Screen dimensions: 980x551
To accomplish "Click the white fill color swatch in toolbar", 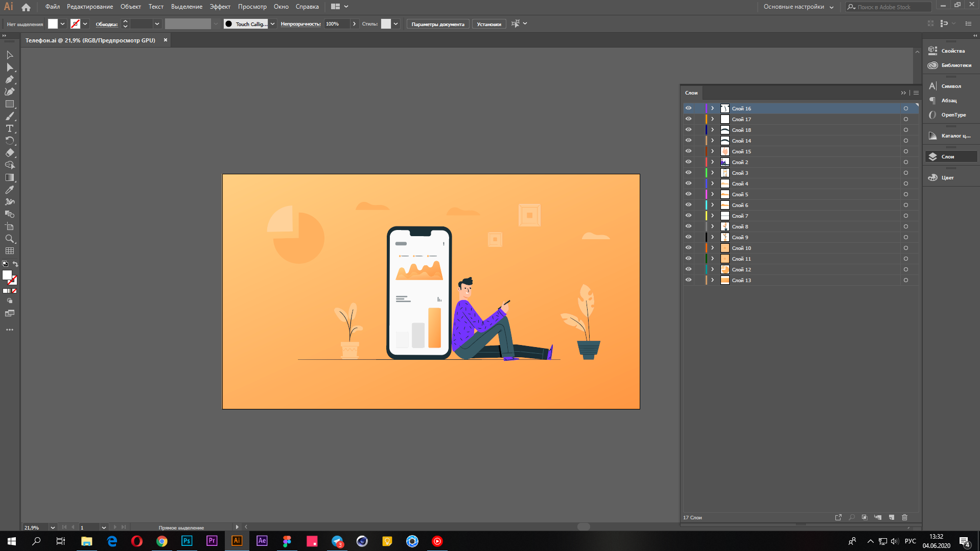I will (x=7, y=275).
